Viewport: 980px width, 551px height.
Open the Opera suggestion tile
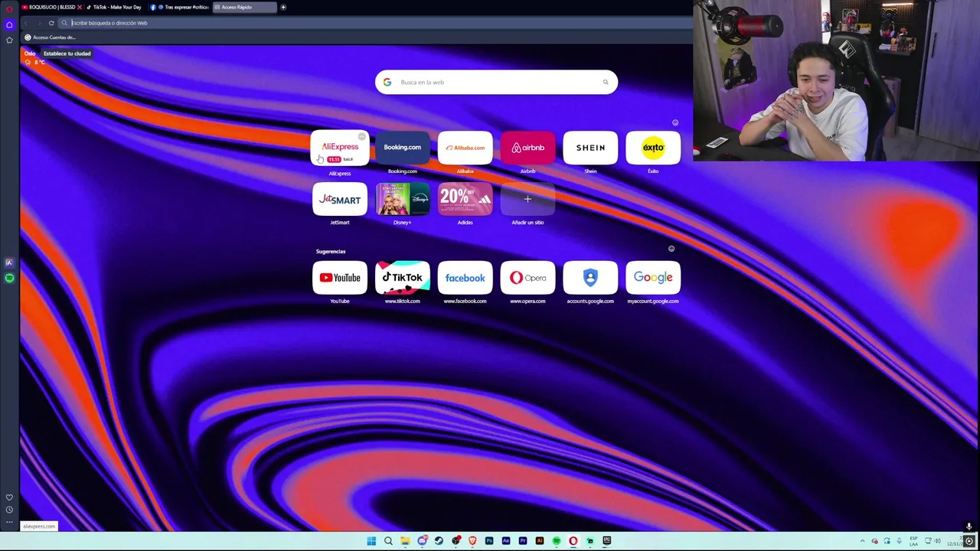click(528, 278)
